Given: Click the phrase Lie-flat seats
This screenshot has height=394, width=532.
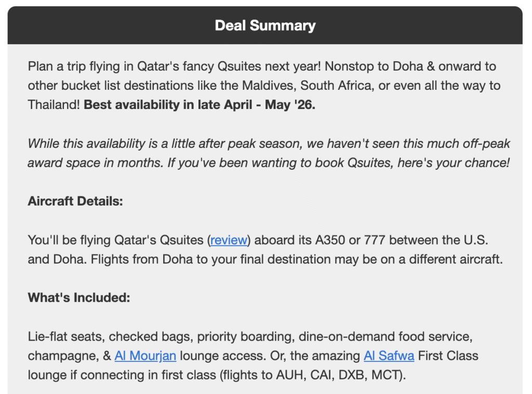Looking at the screenshot, I should [x=66, y=336].
